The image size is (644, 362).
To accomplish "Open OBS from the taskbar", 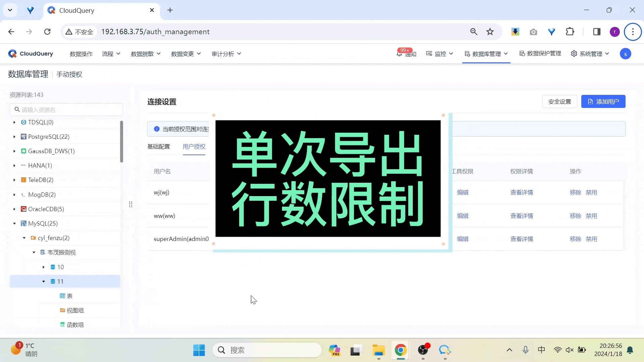I will coord(423,350).
